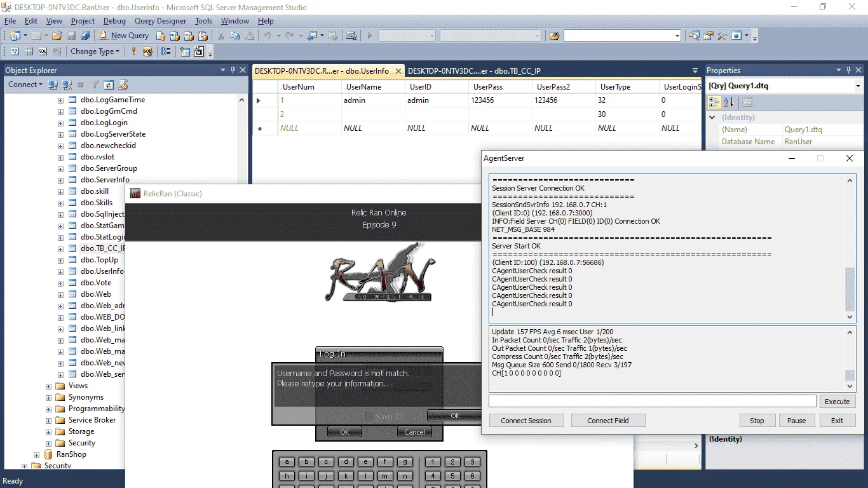Screen dimensions: 868x488
Task: Click Connect Field in AgentServer
Action: [x=608, y=421]
